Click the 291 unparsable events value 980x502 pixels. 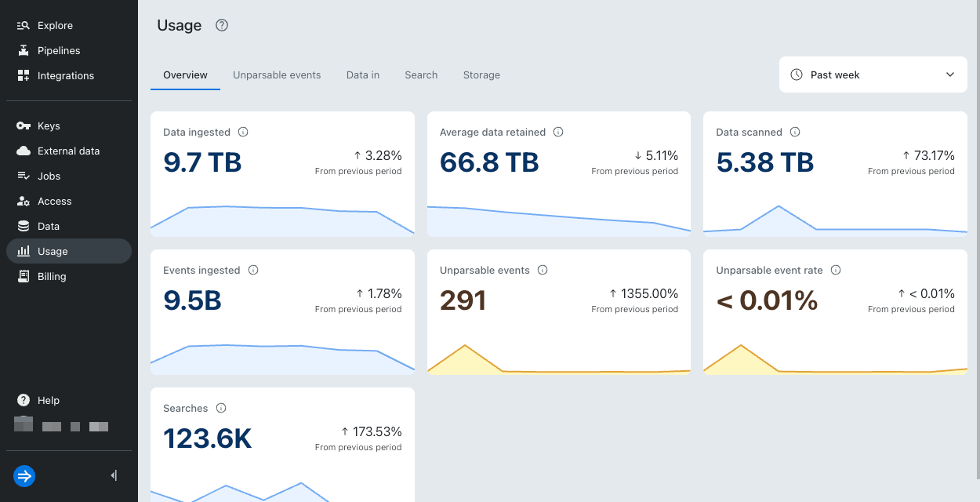tap(463, 300)
